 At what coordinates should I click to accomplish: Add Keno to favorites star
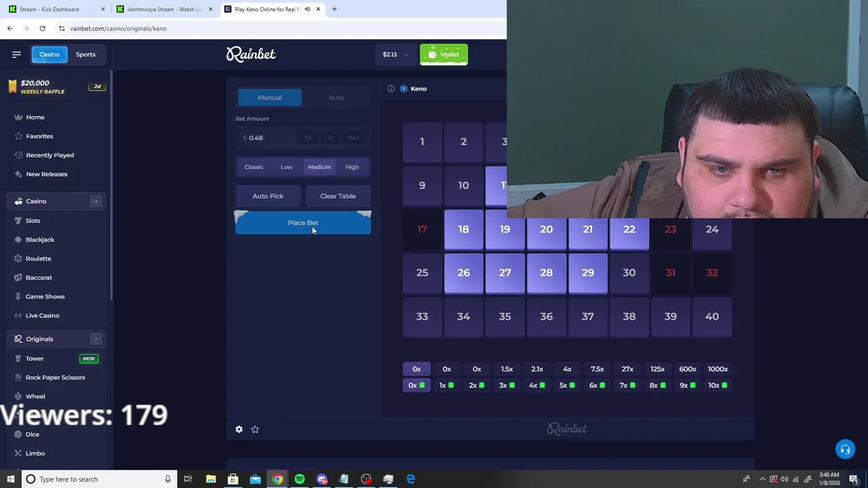[x=255, y=429]
